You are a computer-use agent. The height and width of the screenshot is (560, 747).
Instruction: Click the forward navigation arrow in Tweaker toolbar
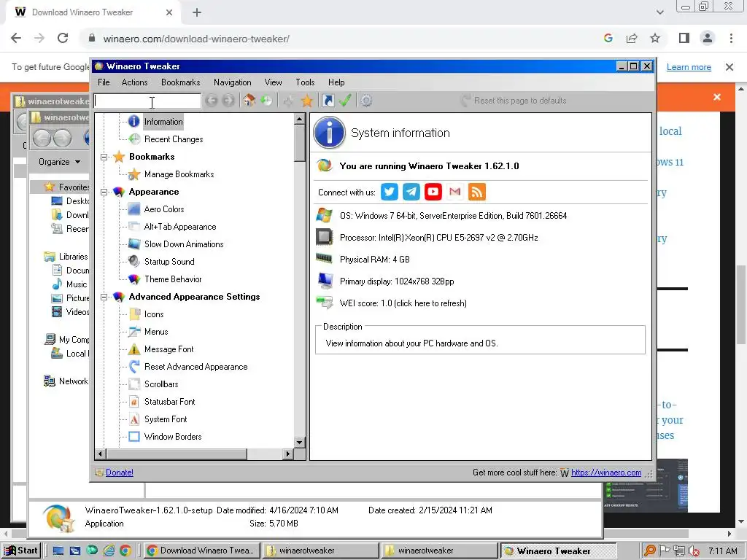(228, 101)
